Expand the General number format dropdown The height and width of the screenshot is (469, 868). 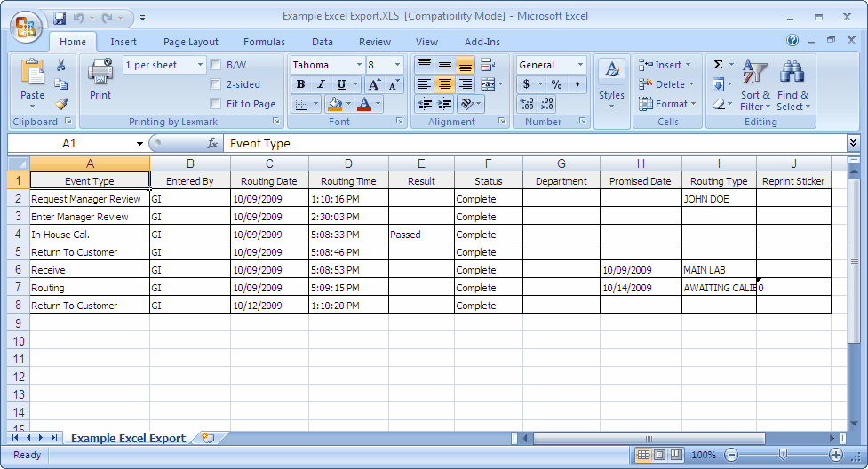(581, 65)
